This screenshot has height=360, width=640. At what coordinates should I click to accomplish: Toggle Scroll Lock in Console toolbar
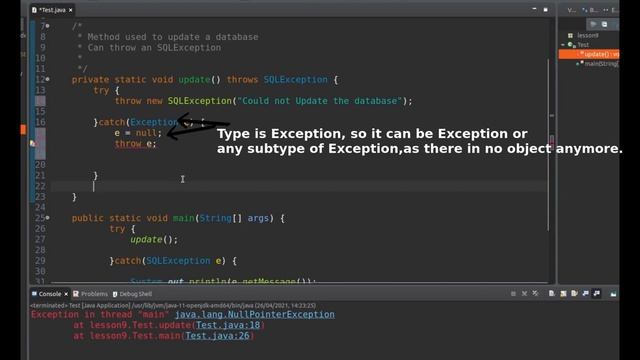pyautogui.click(x=563, y=293)
